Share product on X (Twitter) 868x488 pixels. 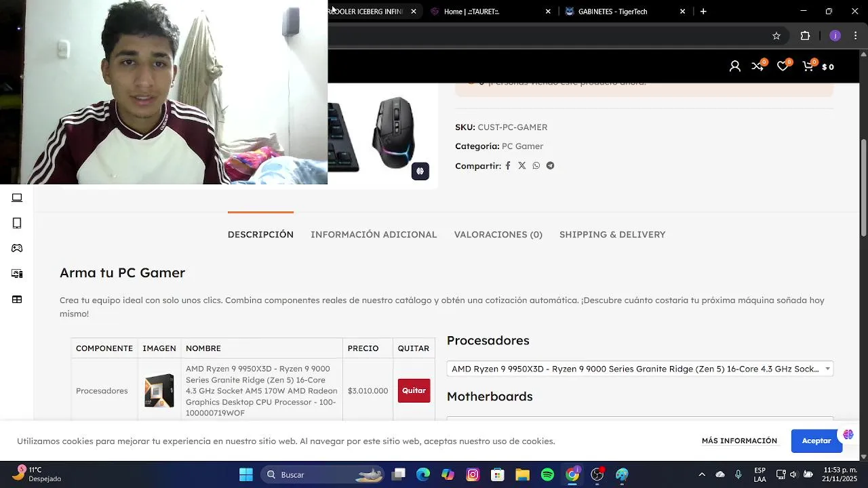point(521,165)
